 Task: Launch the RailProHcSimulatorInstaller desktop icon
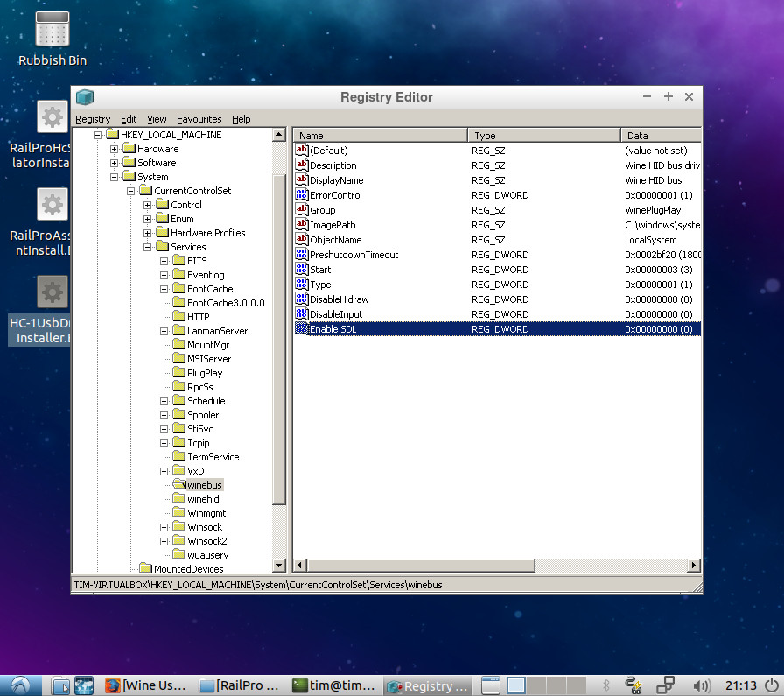tap(52, 116)
